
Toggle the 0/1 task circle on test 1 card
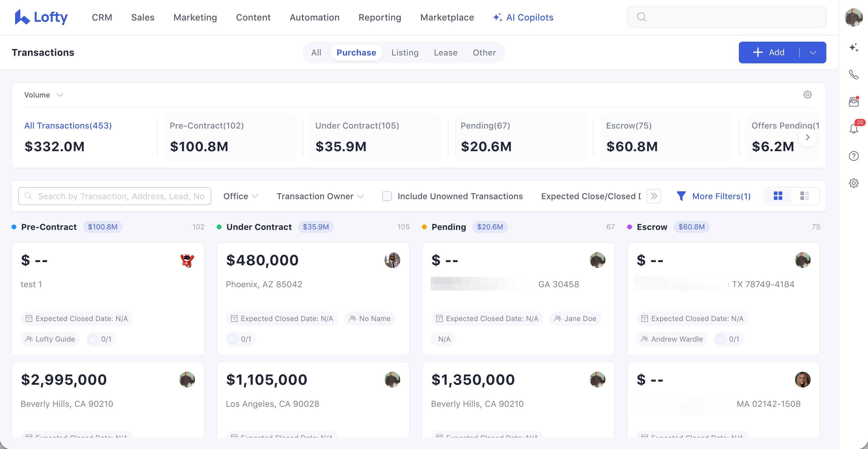93,339
